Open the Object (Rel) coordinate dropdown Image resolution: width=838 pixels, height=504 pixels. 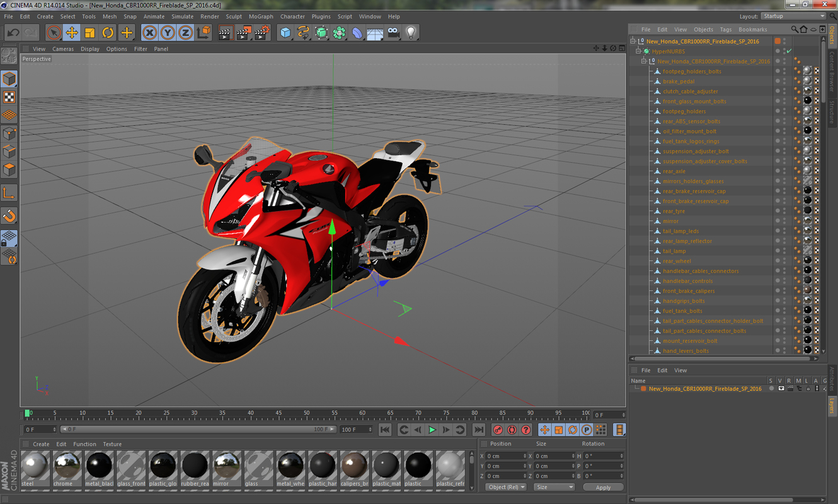click(506, 486)
